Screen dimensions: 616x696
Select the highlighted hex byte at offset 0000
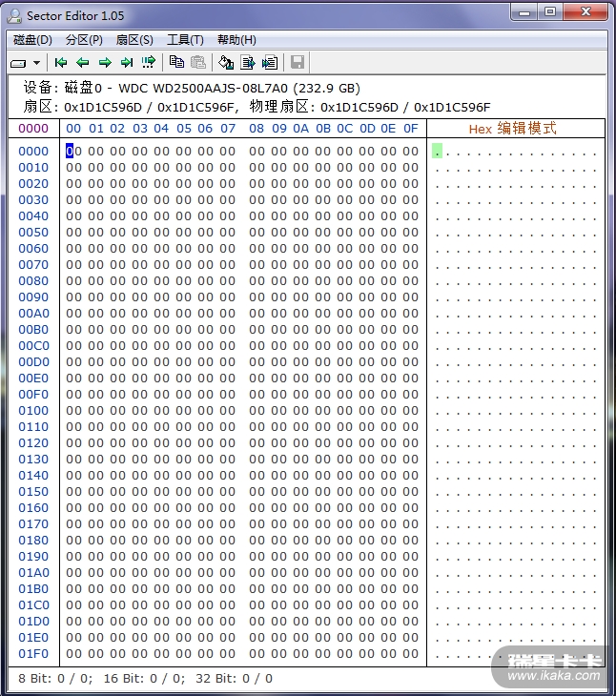tap(70, 151)
